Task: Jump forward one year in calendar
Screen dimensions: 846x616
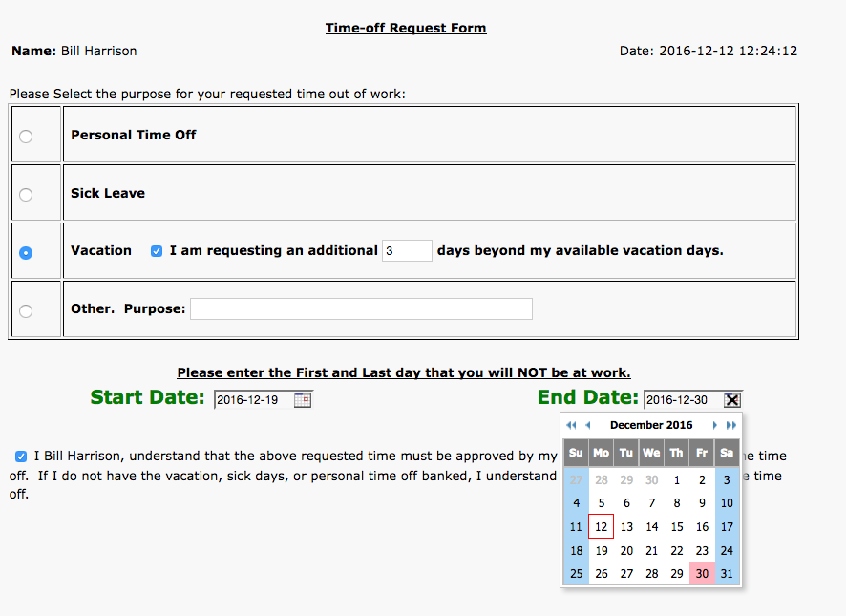Action: (731, 425)
